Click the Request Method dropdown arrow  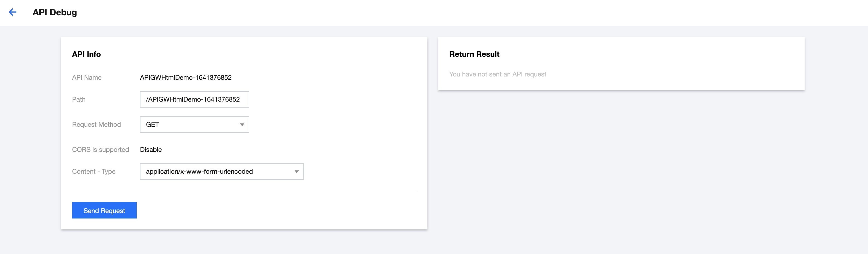(242, 125)
